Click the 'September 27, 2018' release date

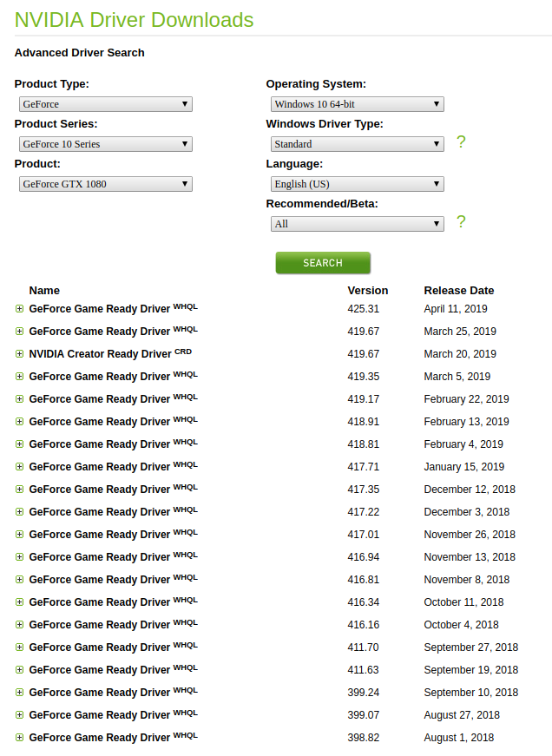pyautogui.click(x=471, y=647)
